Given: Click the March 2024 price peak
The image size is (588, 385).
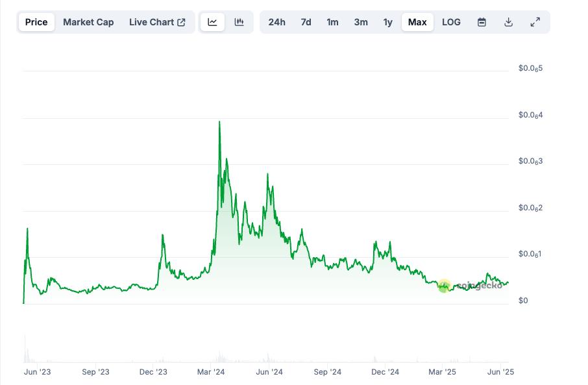Looking at the screenshot, I should point(219,122).
